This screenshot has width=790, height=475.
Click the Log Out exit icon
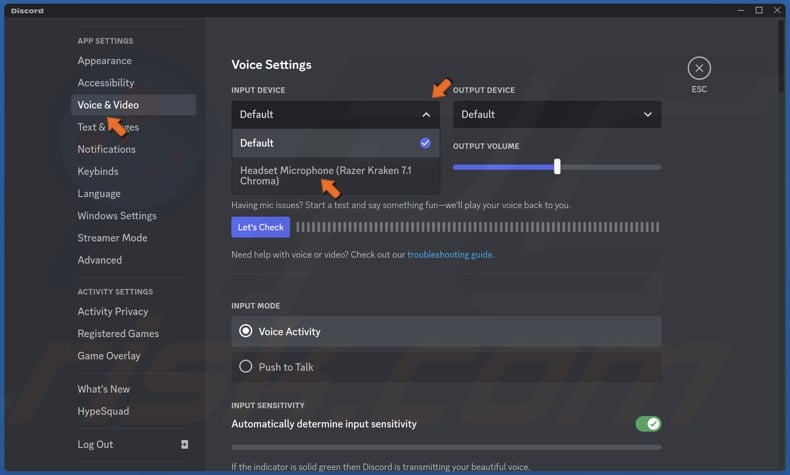[x=184, y=444]
